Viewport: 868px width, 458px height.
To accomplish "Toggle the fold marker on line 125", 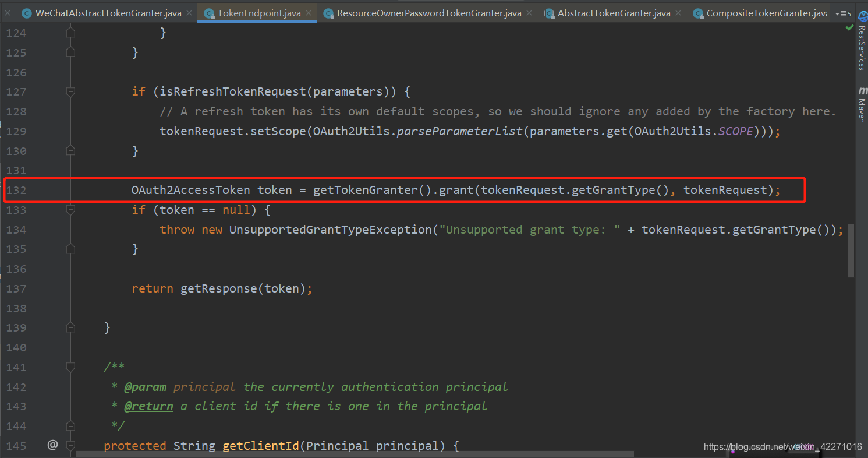I will [x=70, y=52].
